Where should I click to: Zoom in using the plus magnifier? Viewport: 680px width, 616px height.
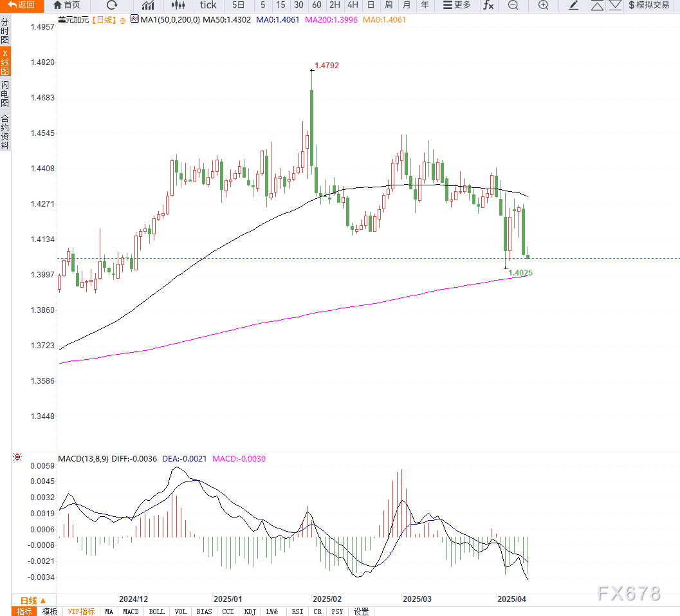544,5
